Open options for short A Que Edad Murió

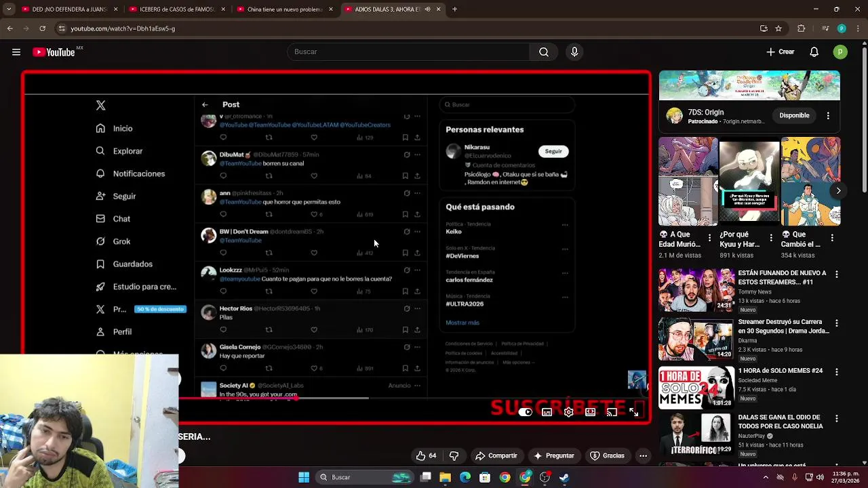click(710, 238)
